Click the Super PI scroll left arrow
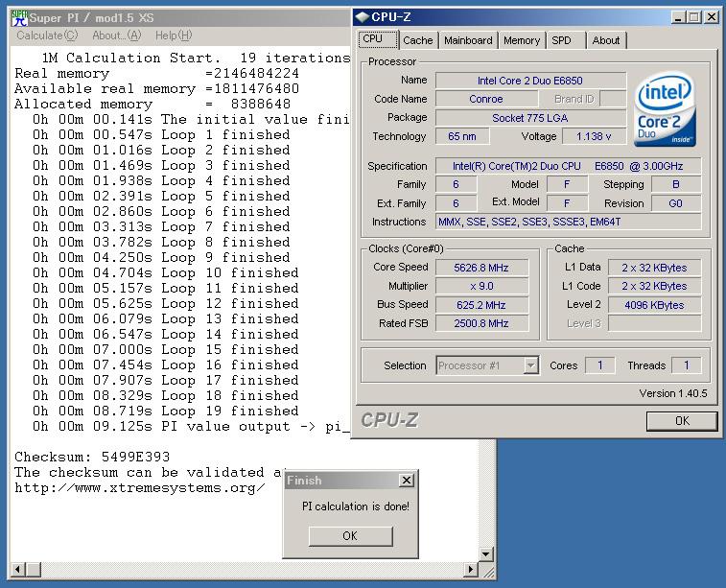Viewport: 726px width, 588px height. coord(17,569)
